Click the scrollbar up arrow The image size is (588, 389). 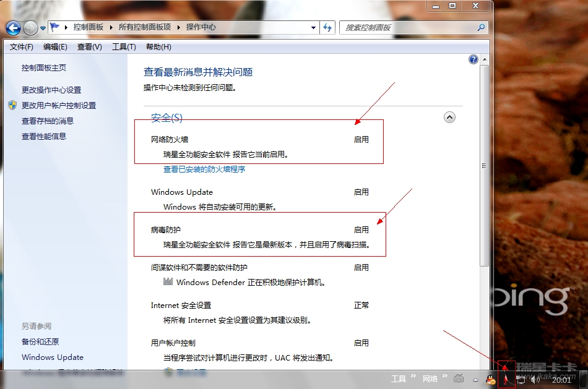click(485, 59)
